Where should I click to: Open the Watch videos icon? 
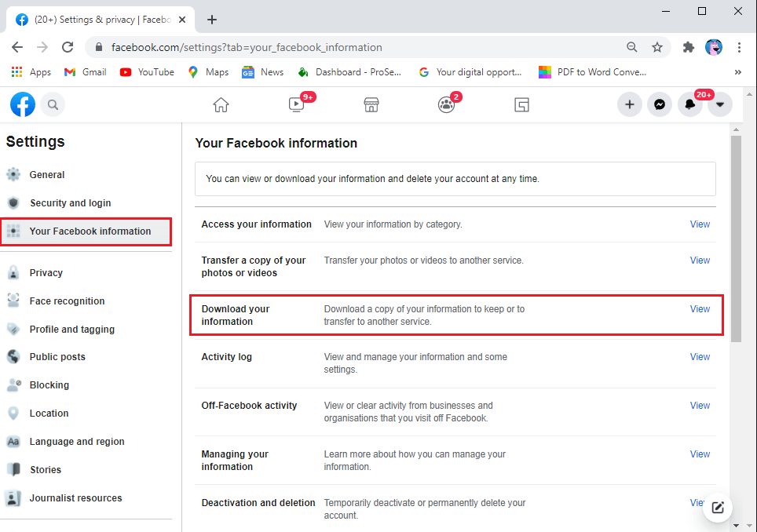point(296,104)
